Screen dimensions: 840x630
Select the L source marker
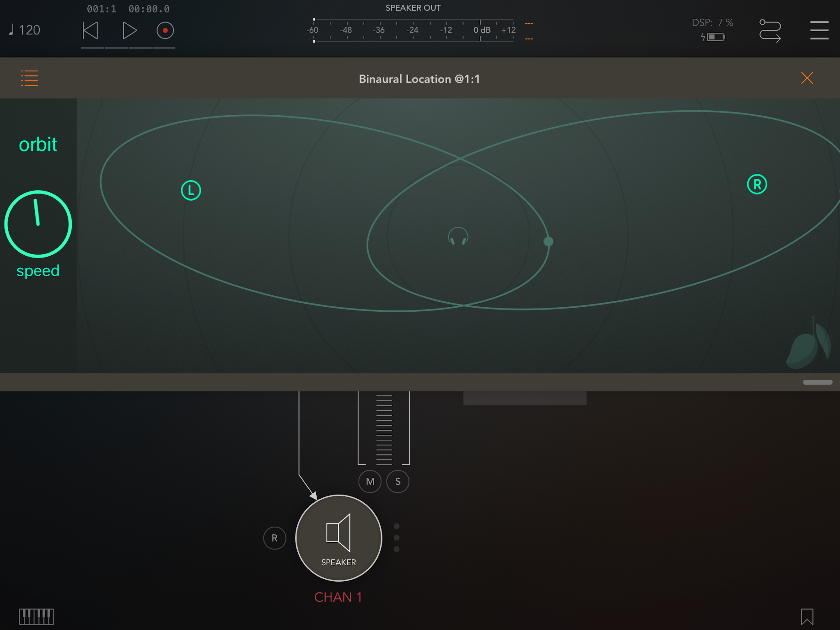point(191,190)
